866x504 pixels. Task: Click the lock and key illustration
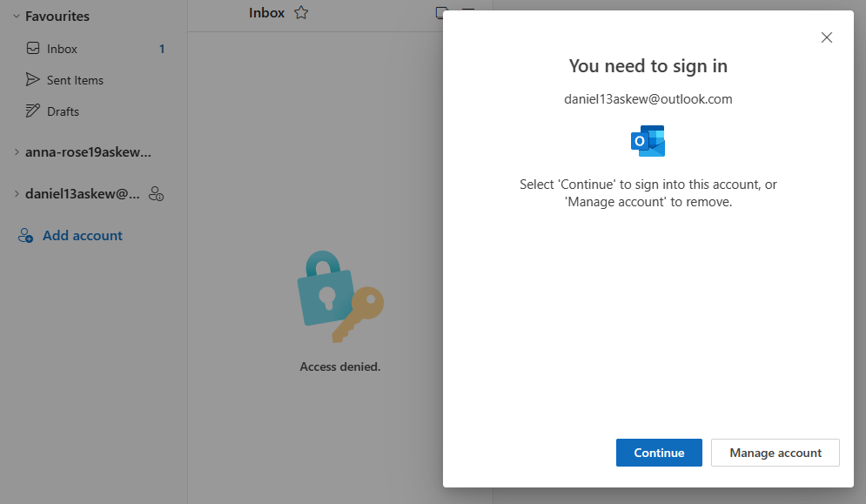tap(340, 297)
